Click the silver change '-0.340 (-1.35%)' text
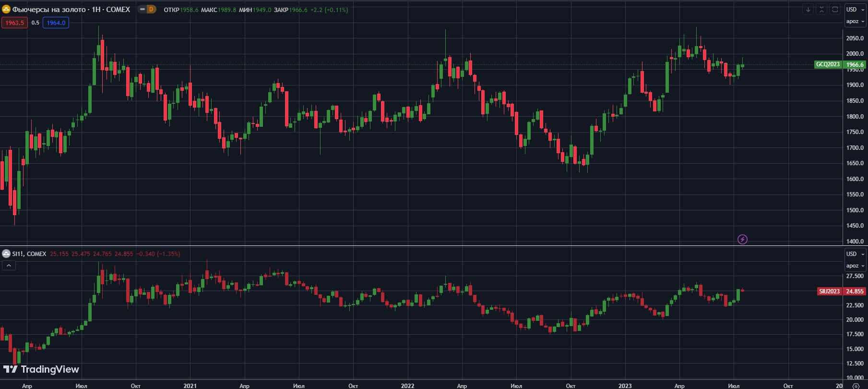Image resolution: width=868 pixels, height=389 pixels. tap(158, 254)
